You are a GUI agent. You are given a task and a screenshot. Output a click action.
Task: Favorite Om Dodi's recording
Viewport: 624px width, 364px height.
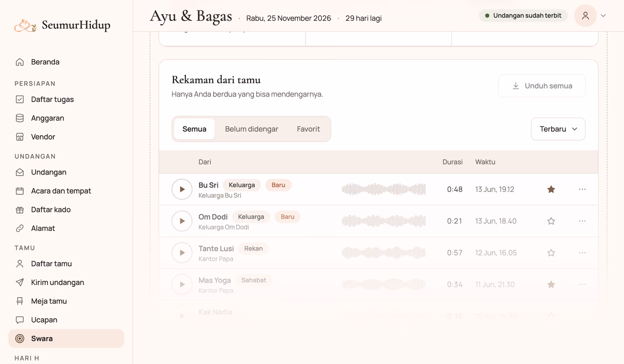[551, 221]
